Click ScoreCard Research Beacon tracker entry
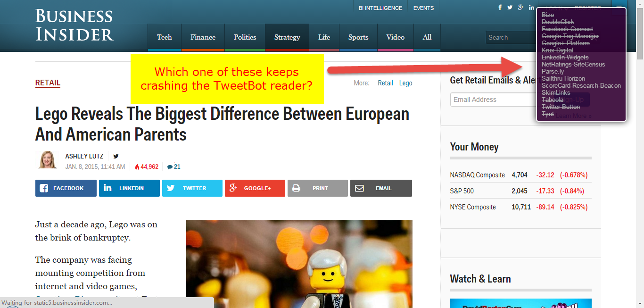 coord(581,86)
